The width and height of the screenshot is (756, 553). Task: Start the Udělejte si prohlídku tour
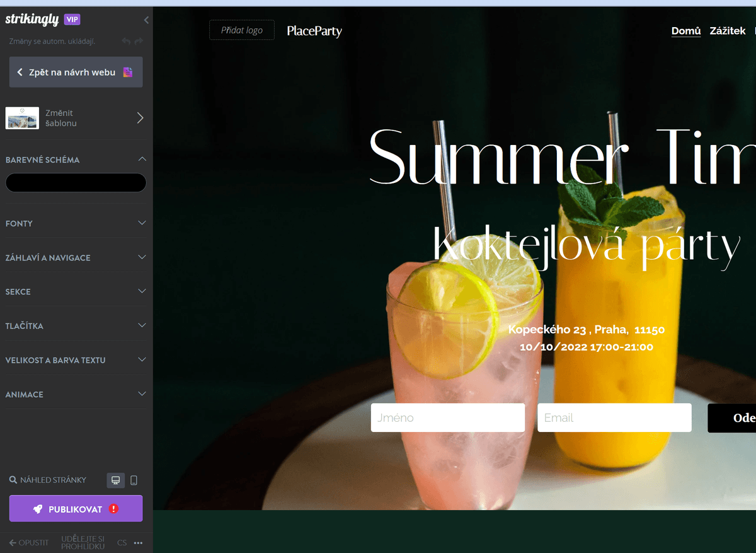[83, 543]
